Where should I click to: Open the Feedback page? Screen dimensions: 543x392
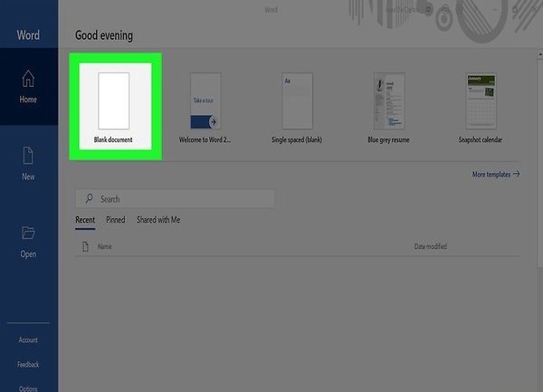coord(28,364)
